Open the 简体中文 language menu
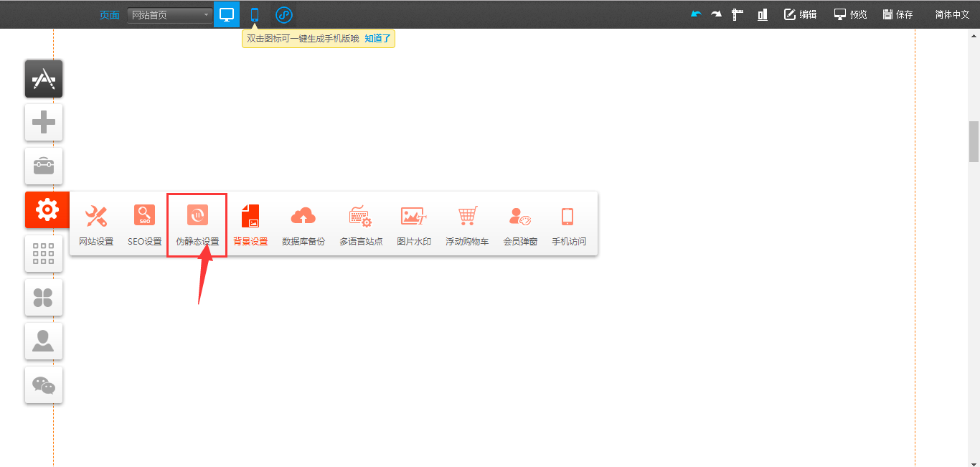 952,14
